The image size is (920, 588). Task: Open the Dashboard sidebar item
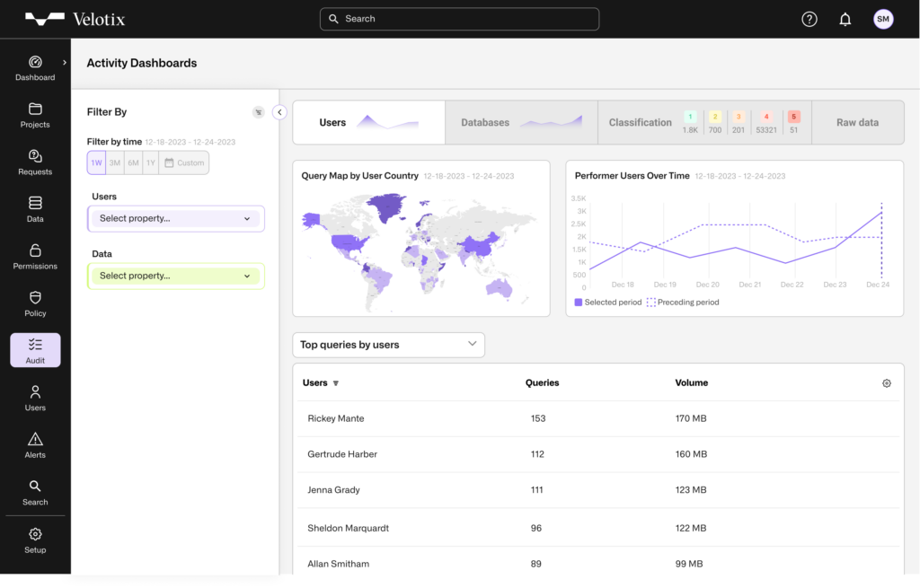coord(35,68)
